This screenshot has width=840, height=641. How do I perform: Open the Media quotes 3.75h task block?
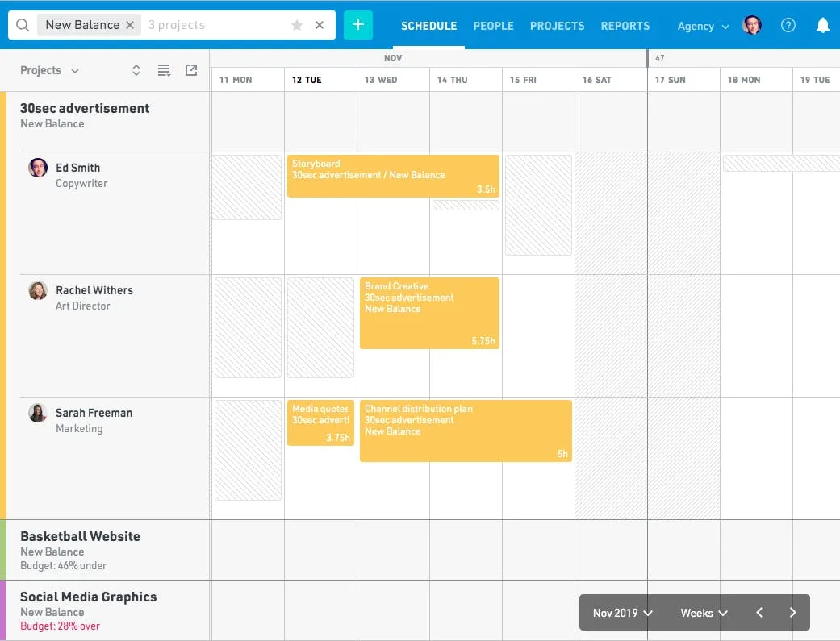click(x=320, y=423)
